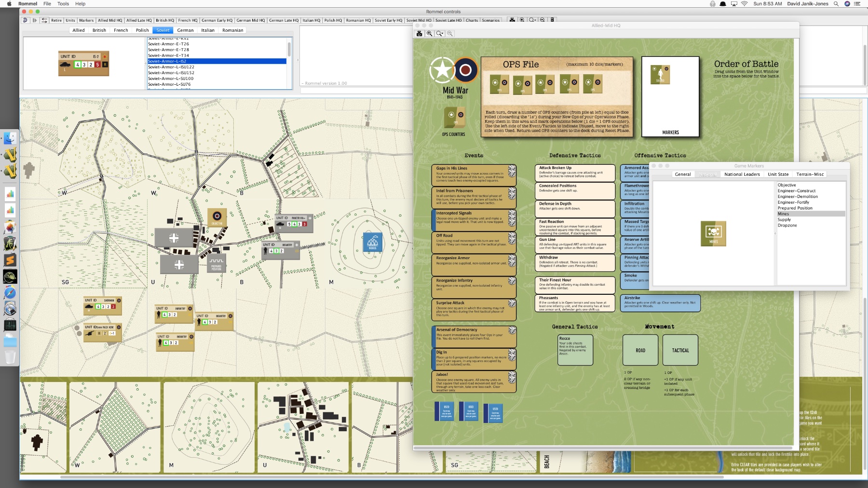Open Spotlight search from the menu bar
868x488 pixels.
coord(836,3)
